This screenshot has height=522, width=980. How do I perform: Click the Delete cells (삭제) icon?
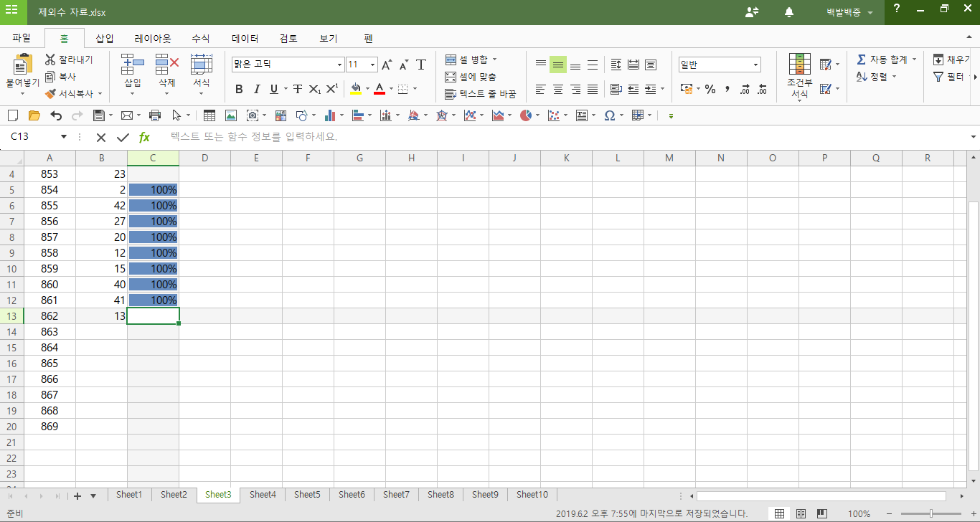[x=166, y=65]
